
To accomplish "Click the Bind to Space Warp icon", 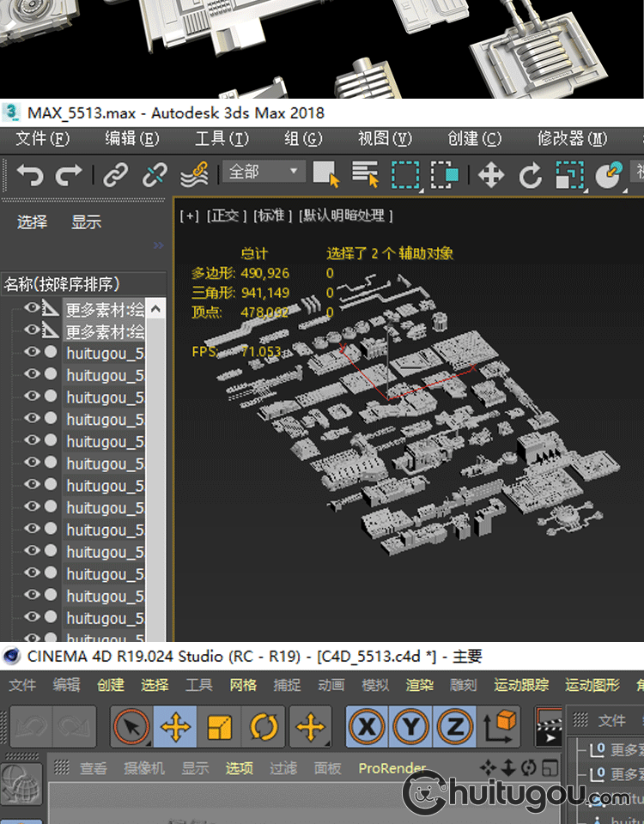I will [x=194, y=175].
